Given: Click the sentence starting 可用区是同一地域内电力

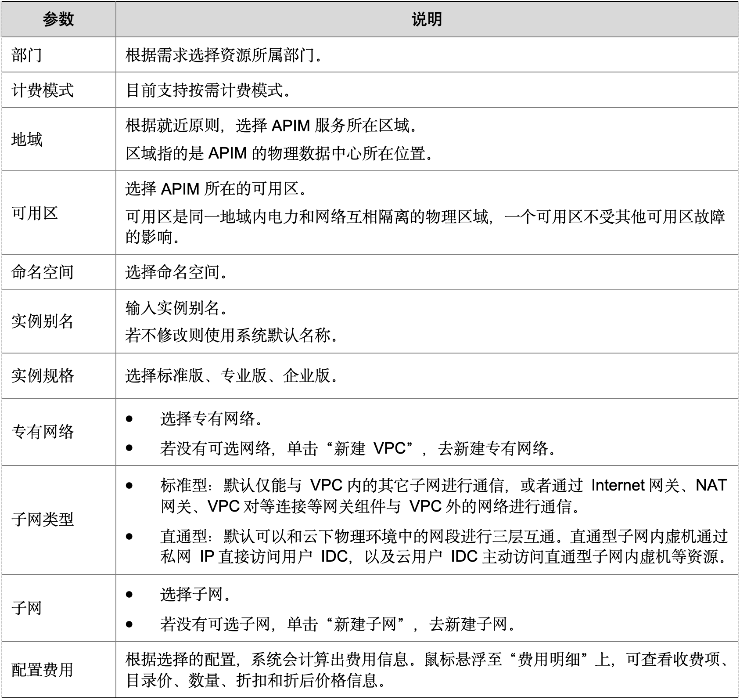Looking at the screenshot, I should click(x=425, y=227).
